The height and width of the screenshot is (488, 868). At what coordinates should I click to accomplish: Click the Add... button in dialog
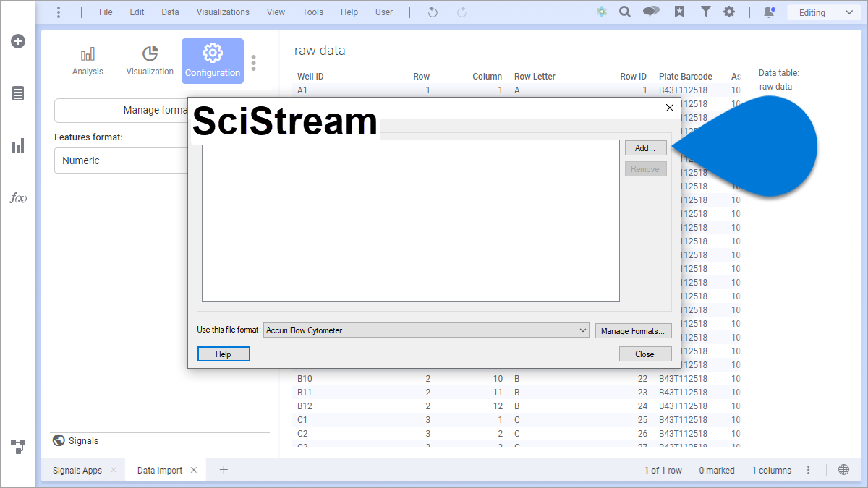(645, 148)
